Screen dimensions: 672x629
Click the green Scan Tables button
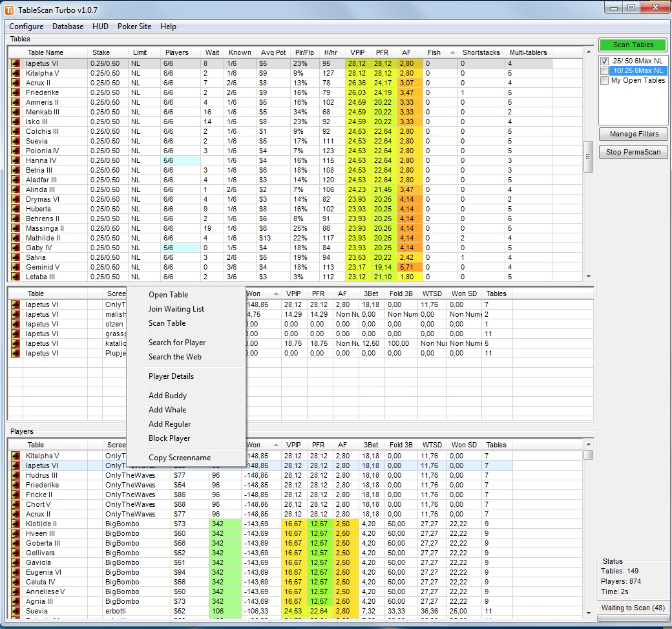(633, 45)
